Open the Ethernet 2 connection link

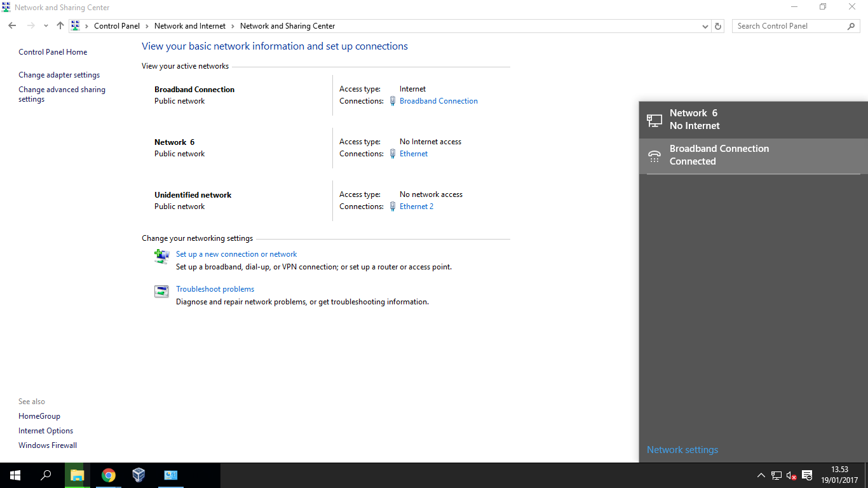coord(416,207)
